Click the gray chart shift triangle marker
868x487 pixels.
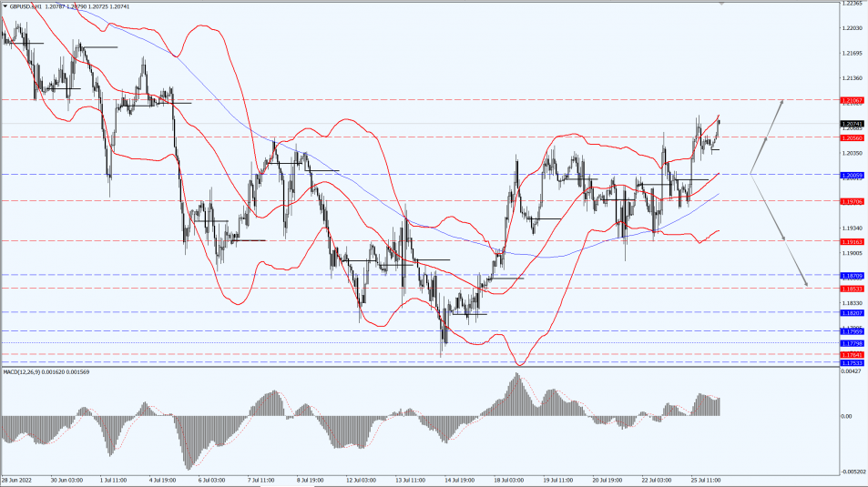[x=723, y=4]
